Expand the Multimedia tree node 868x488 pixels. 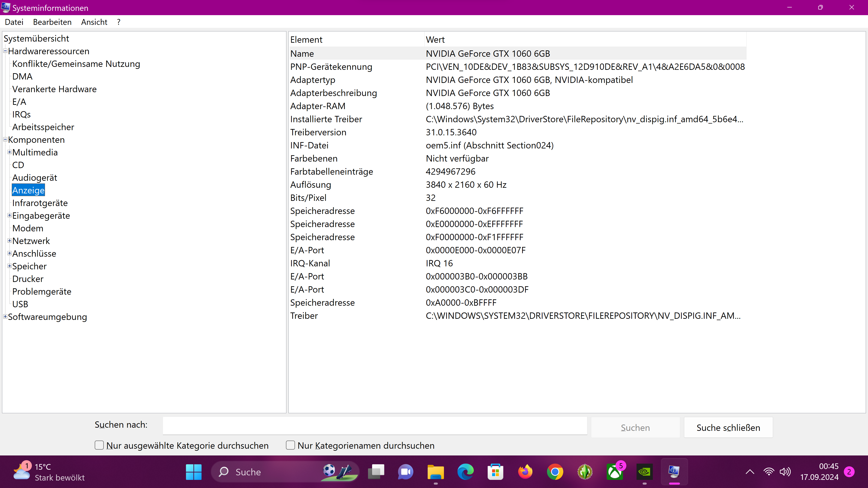(x=10, y=152)
